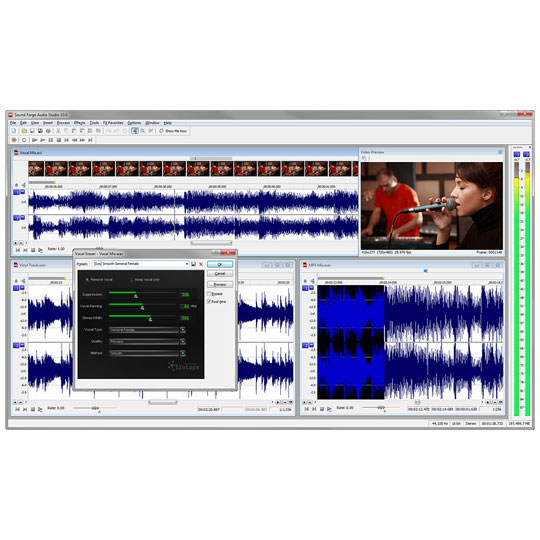Click Stop in the main transport bar
540x540 pixels.
[59, 140]
